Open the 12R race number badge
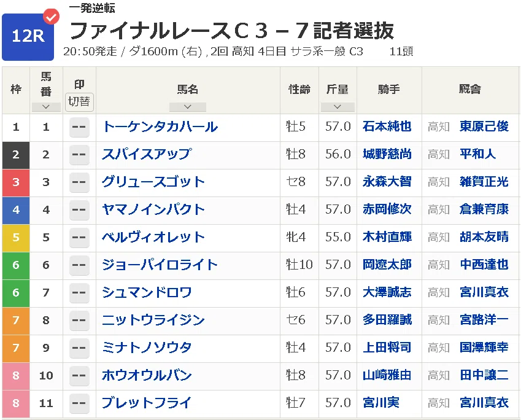Image resolution: width=521 pixels, height=420 pixels. 28,37
